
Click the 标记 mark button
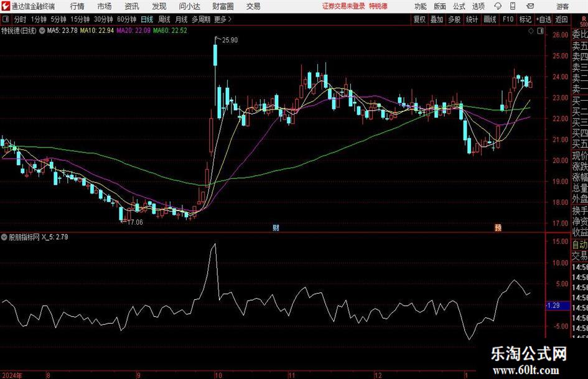(x=525, y=19)
